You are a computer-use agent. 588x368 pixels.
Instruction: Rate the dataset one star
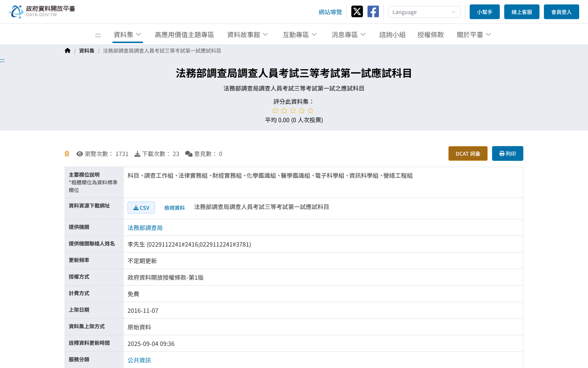coord(275,110)
